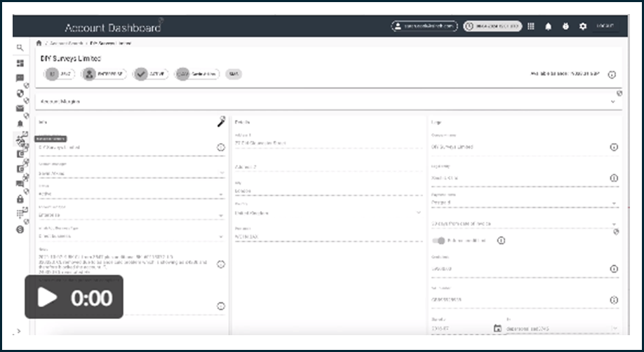Image resolution: width=644 pixels, height=352 pixels.
Task: Open the bell icon in the sidebar
Action: (x=20, y=123)
